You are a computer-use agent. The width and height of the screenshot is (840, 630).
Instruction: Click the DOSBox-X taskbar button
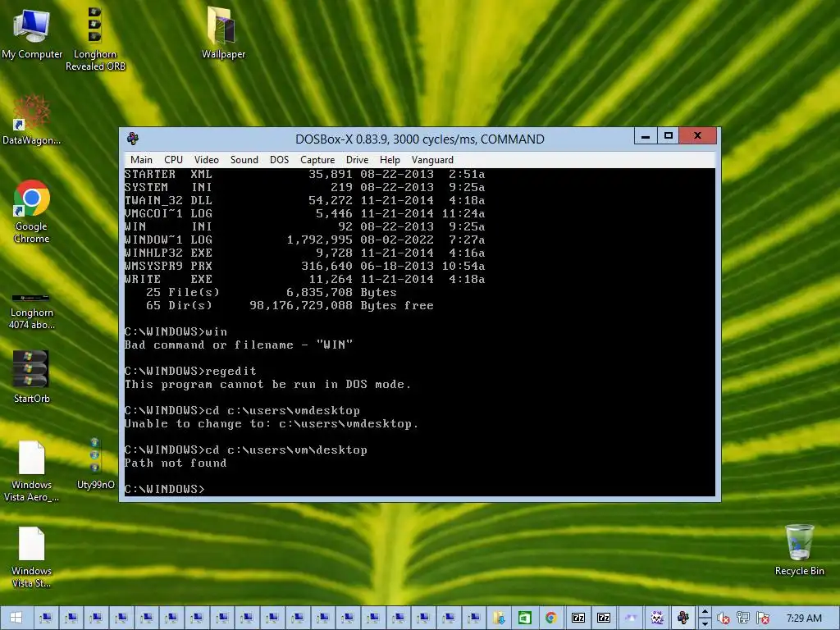coord(683,618)
